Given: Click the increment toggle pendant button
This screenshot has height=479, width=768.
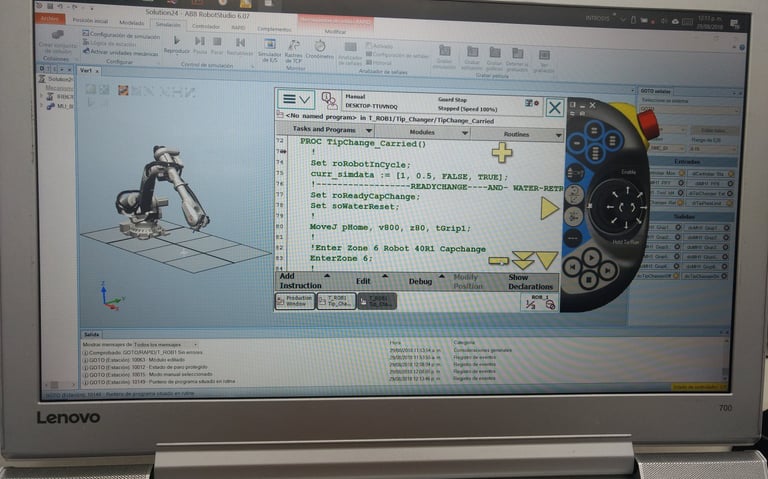Looking at the screenshot, I should point(572,239).
